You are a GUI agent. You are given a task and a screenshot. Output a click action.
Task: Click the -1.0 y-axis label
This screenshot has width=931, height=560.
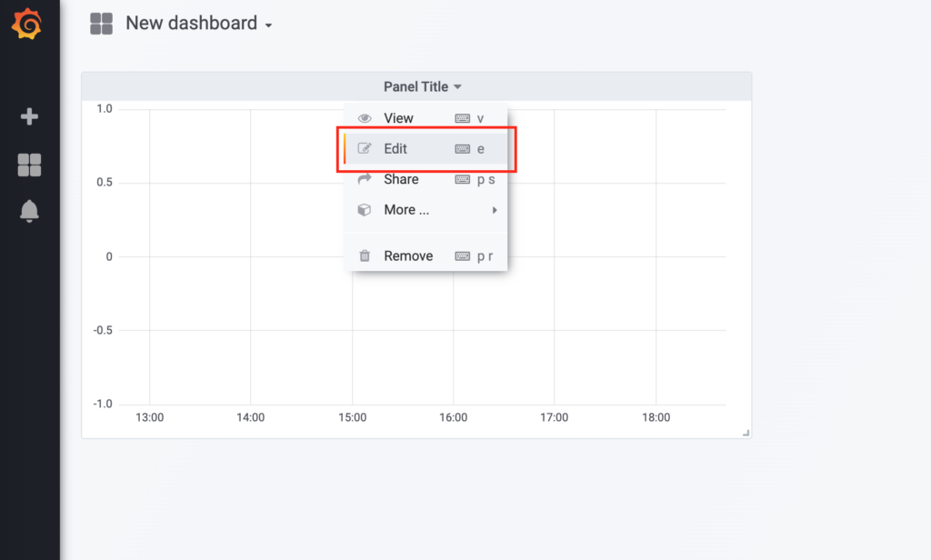pos(103,404)
